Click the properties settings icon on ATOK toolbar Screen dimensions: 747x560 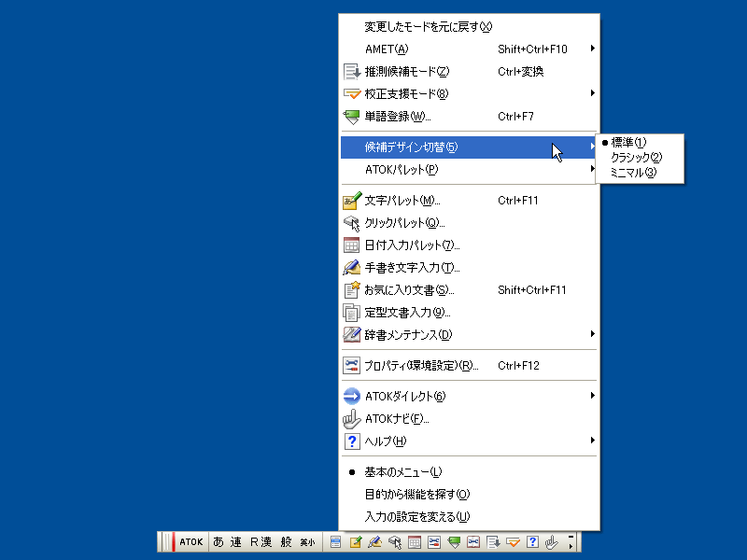pyautogui.click(x=434, y=542)
